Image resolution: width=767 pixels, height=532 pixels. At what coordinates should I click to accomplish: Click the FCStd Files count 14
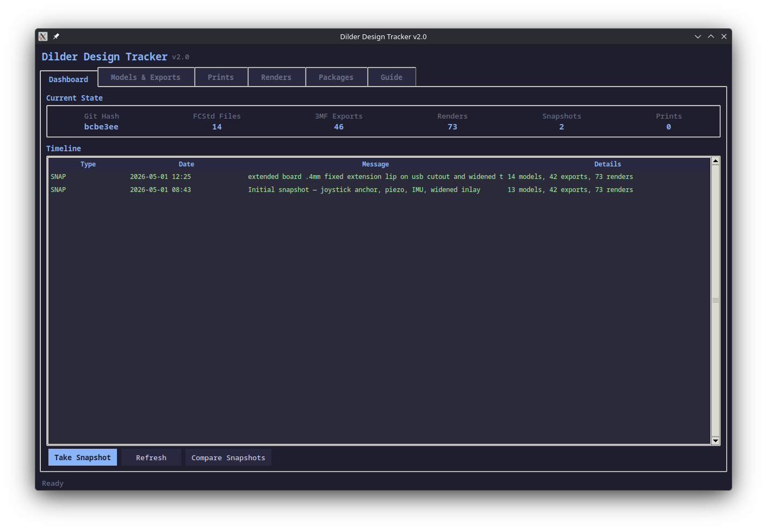[x=217, y=127]
